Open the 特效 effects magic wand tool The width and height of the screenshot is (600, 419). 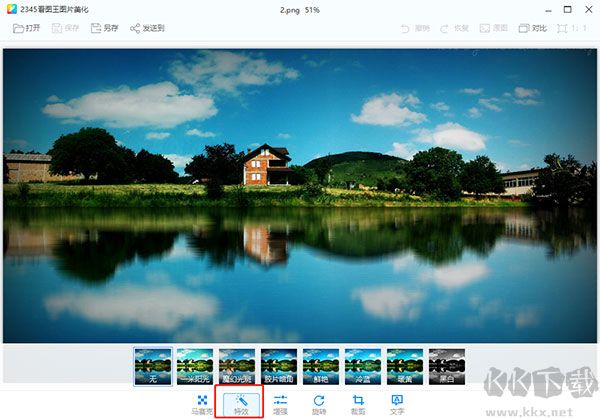pyautogui.click(x=241, y=405)
